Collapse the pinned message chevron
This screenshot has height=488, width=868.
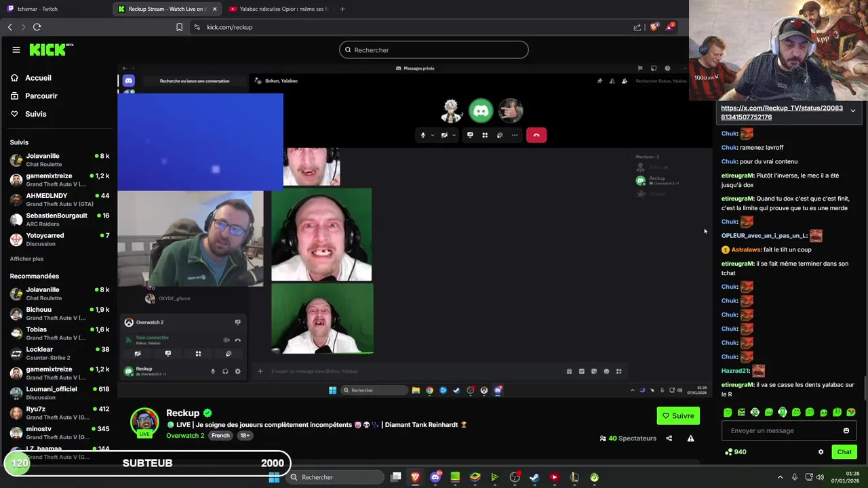852,110
